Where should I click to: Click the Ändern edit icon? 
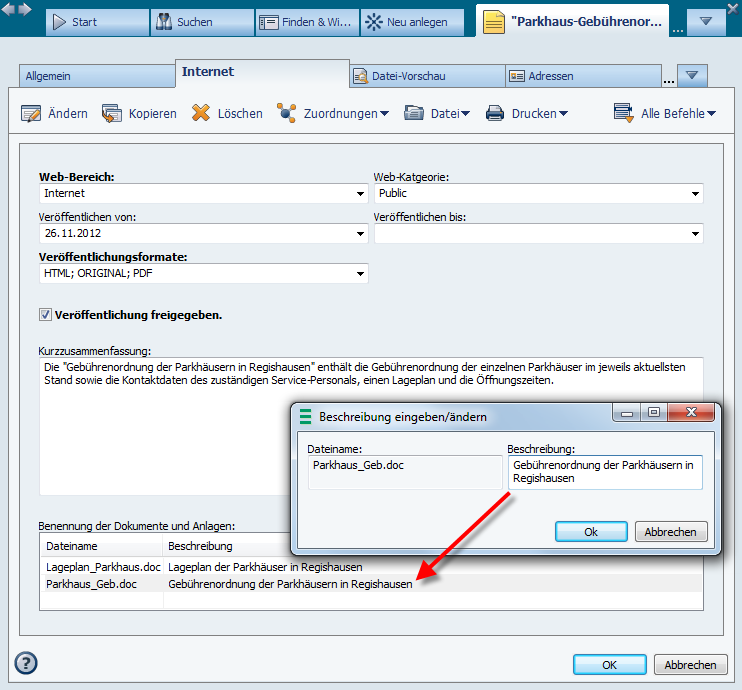click(31, 114)
